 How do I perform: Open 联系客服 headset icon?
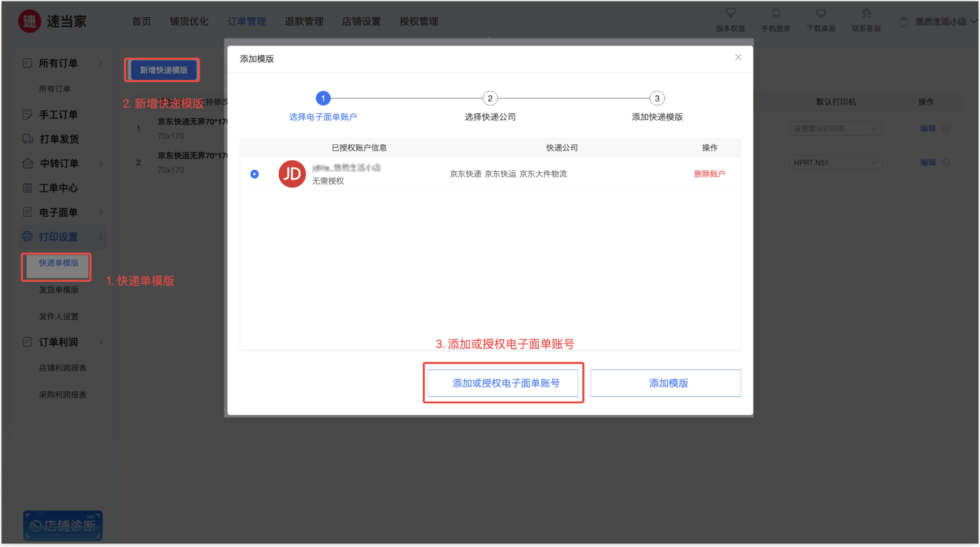point(866,13)
